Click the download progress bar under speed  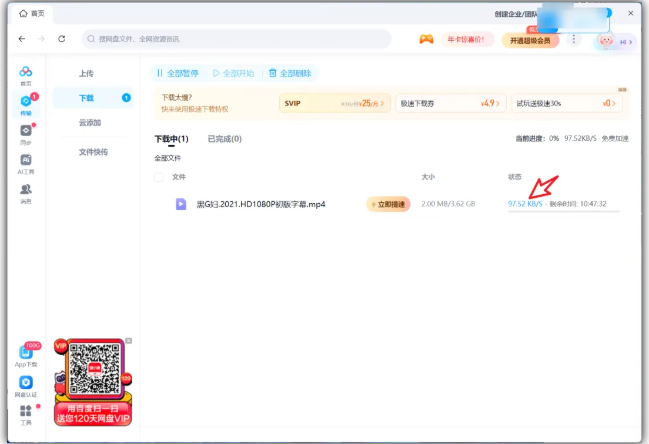tap(563, 211)
